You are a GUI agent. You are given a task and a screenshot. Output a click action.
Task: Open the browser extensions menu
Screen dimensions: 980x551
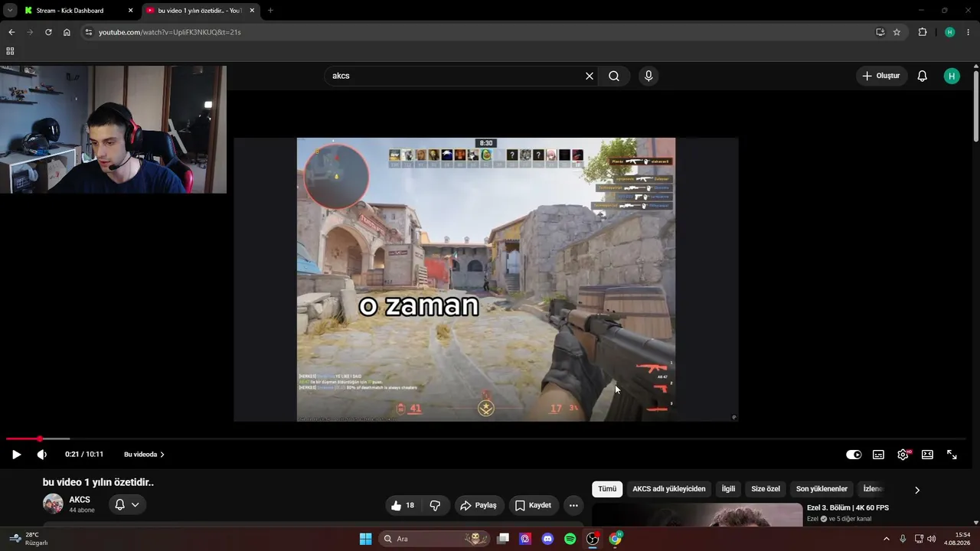click(923, 32)
